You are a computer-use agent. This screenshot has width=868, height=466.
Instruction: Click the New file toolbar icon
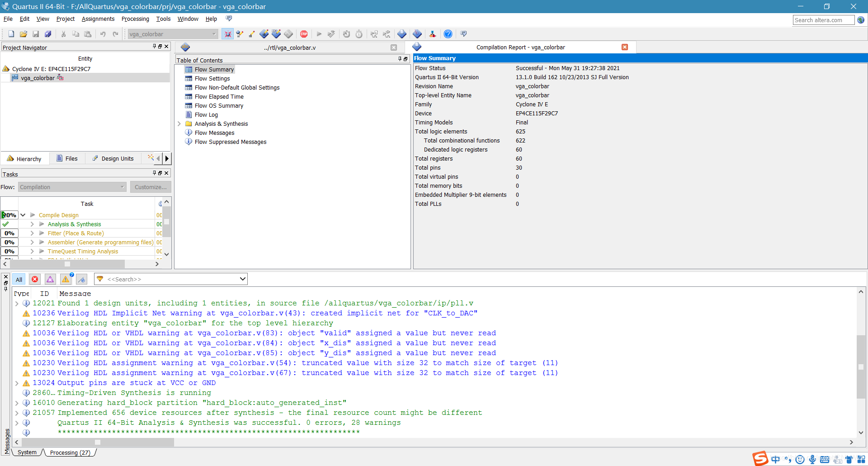tap(11, 34)
